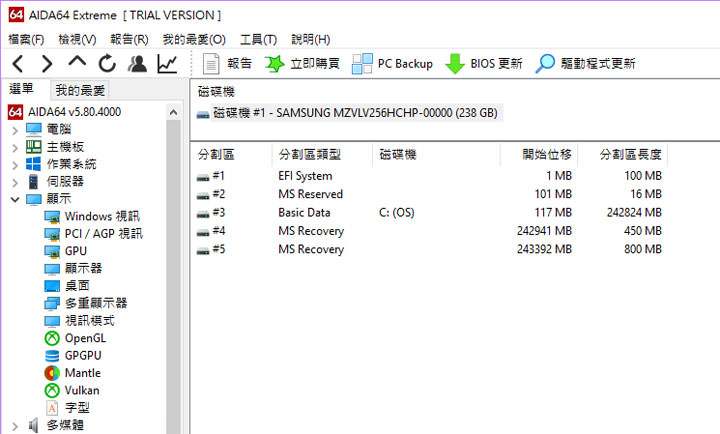Image resolution: width=720 pixels, height=434 pixels.
Task: Collapse the 顯示 tree node
Action: pyautogui.click(x=14, y=199)
